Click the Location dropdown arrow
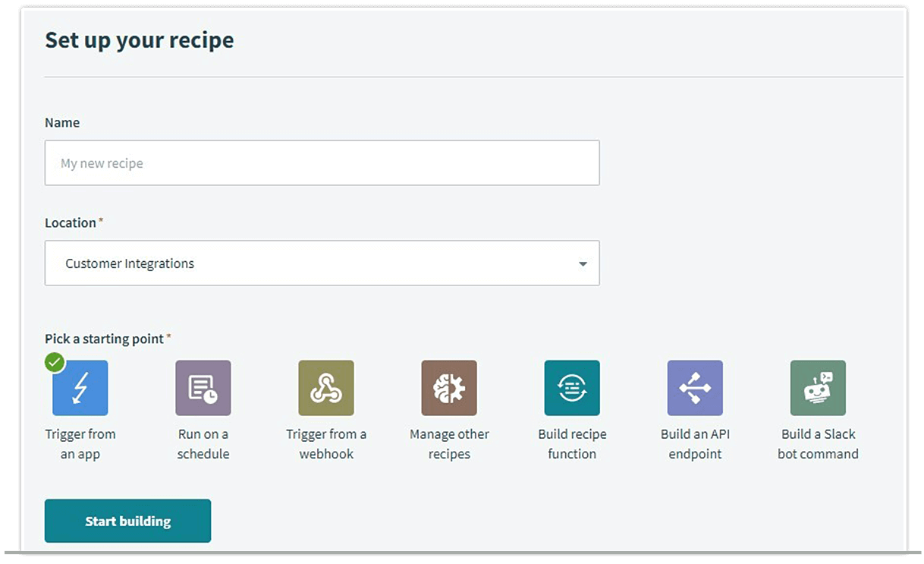Viewport: 924px width, 564px height. (582, 263)
